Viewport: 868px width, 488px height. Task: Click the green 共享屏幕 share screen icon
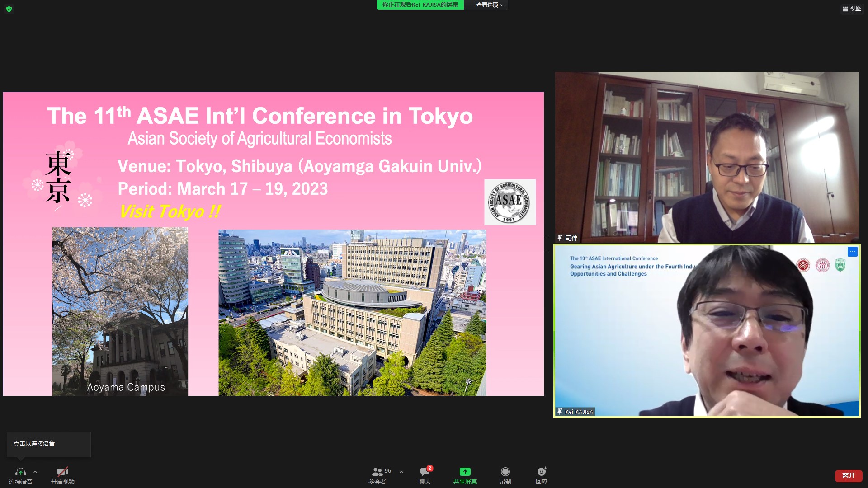[x=465, y=472]
